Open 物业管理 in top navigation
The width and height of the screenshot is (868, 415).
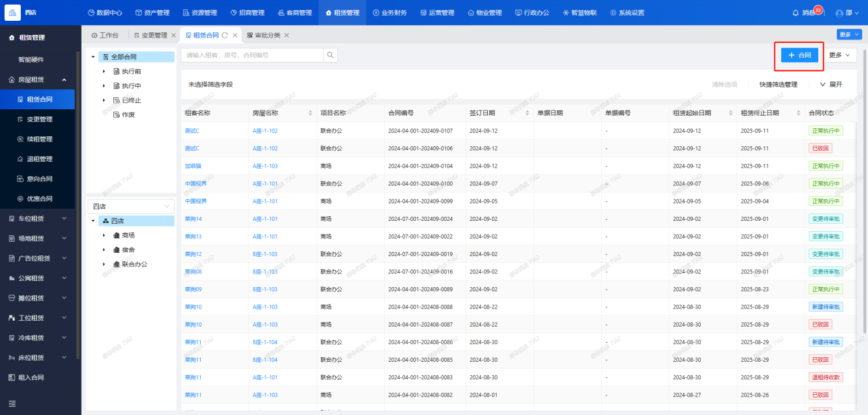pos(485,13)
